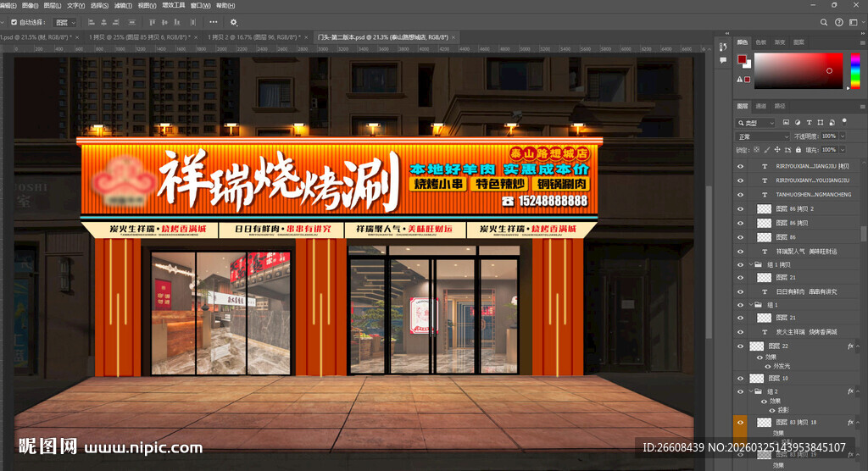Open the 不透明度 opacity dropdown arrow
The height and width of the screenshot is (471, 868).
pos(842,136)
